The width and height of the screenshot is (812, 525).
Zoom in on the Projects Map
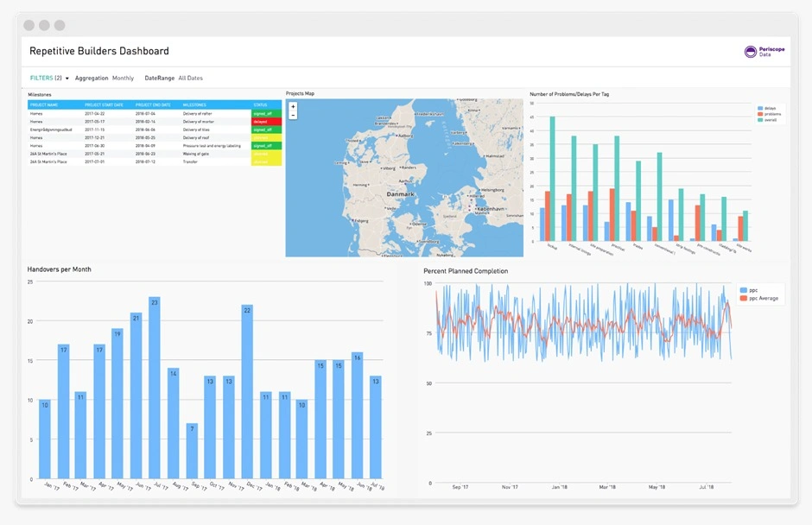tap(293, 106)
